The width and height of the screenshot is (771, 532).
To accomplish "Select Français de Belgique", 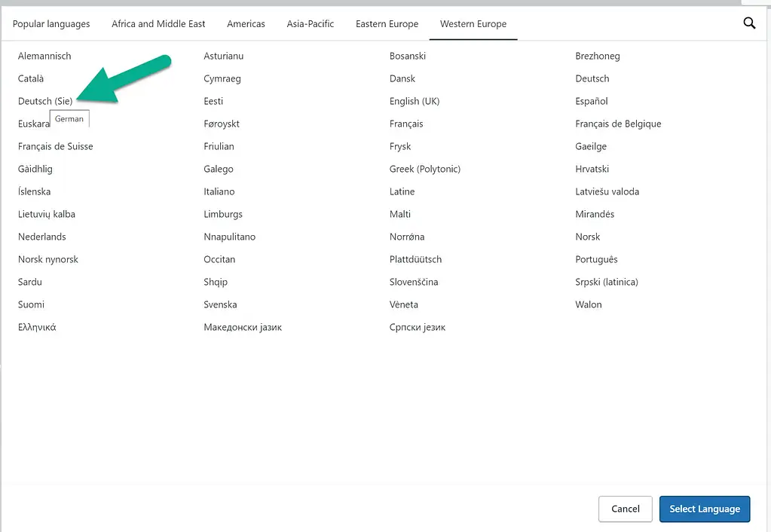I will [618, 124].
